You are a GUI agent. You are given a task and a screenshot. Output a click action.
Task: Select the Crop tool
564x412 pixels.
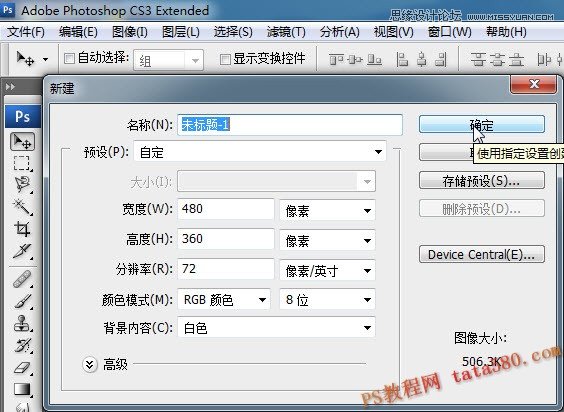22,229
